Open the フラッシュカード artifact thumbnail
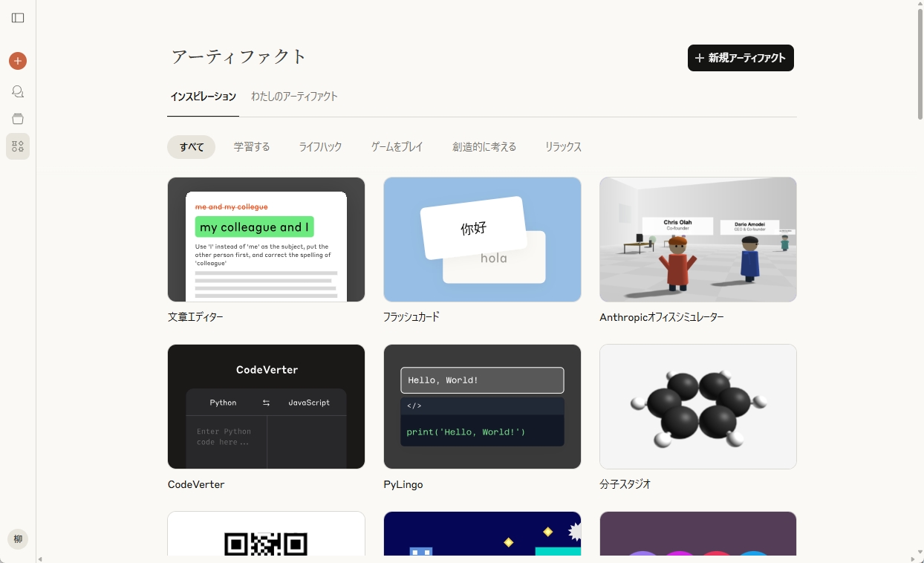 tap(482, 239)
